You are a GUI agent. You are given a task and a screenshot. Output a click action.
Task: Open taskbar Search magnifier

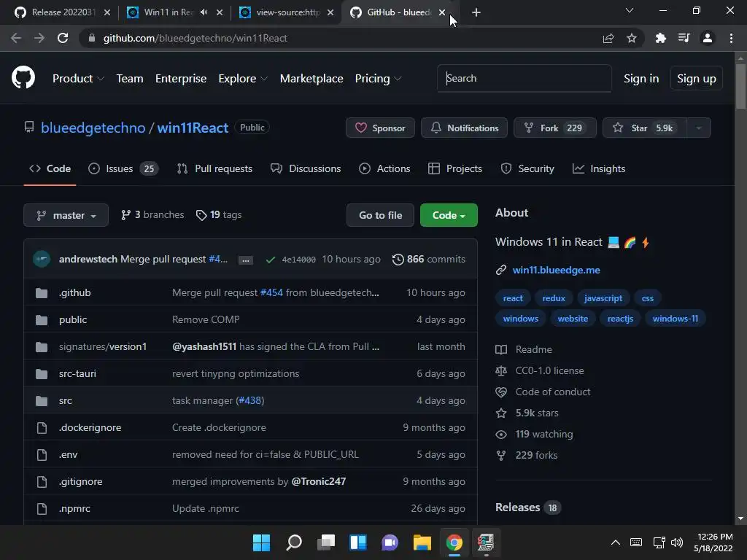click(294, 542)
